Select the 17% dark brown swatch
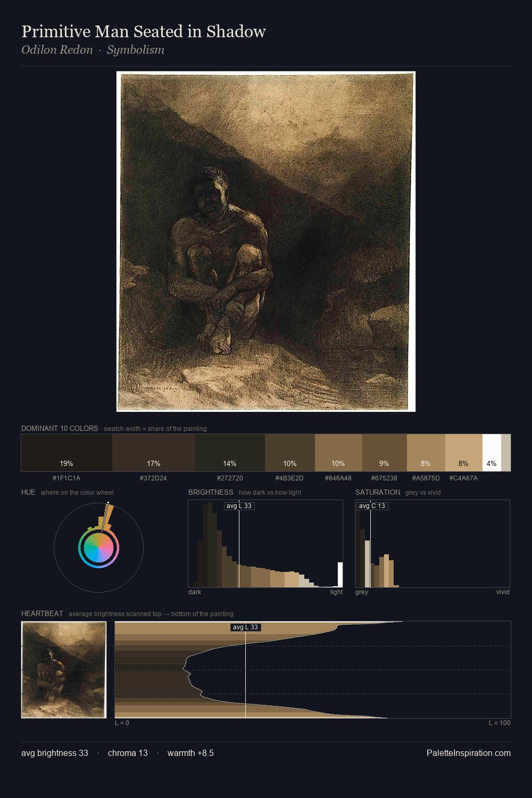 coord(154,453)
